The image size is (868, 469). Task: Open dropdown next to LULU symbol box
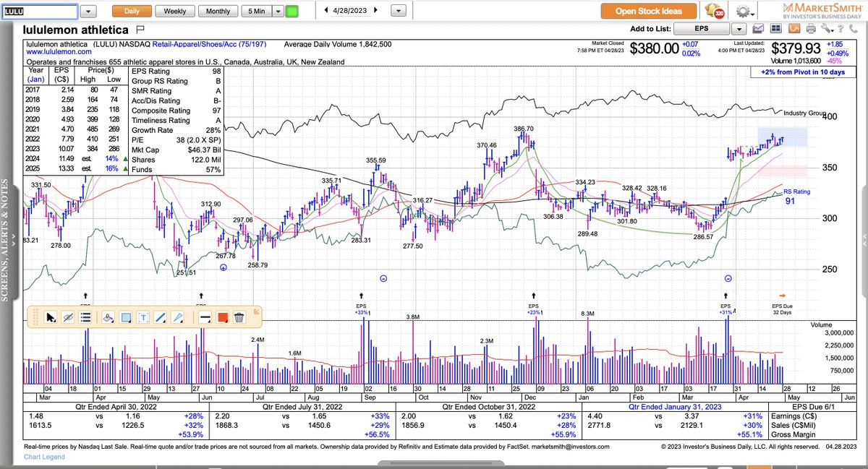click(x=87, y=12)
